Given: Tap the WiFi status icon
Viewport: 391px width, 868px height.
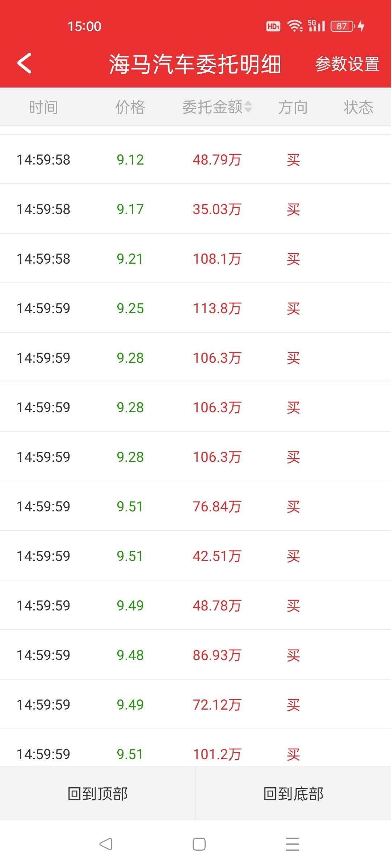Looking at the screenshot, I should click(x=295, y=26).
